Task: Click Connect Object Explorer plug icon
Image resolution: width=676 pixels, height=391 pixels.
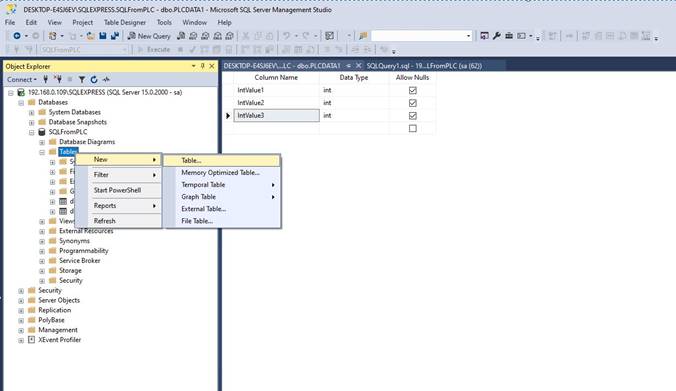Action: click(x=45, y=79)
